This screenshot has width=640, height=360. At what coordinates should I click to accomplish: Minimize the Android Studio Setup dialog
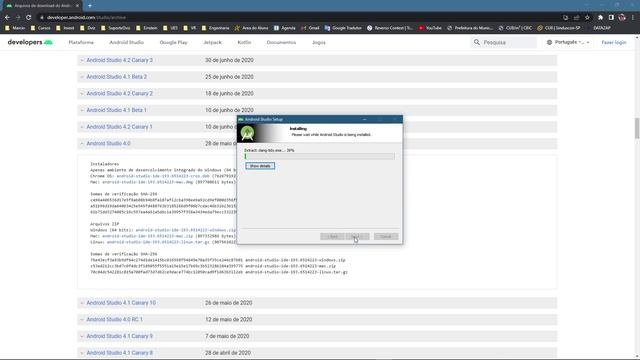[x=364, y=119]
